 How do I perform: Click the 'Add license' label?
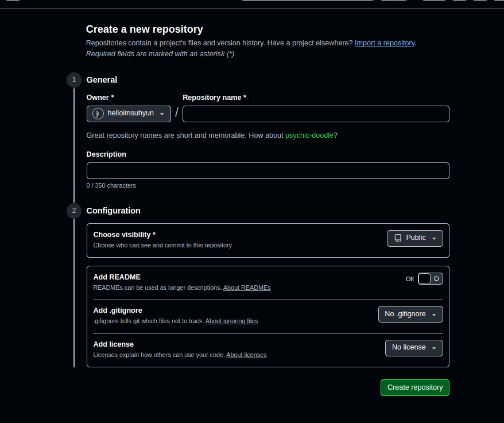[114, 344]
